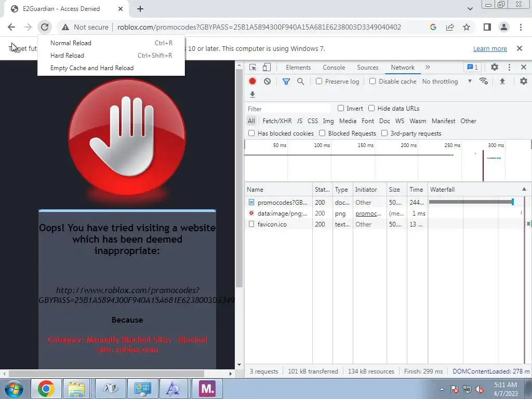Open the network search magnifier
This screenshot has height=399, width=532.
pos(301,82)
